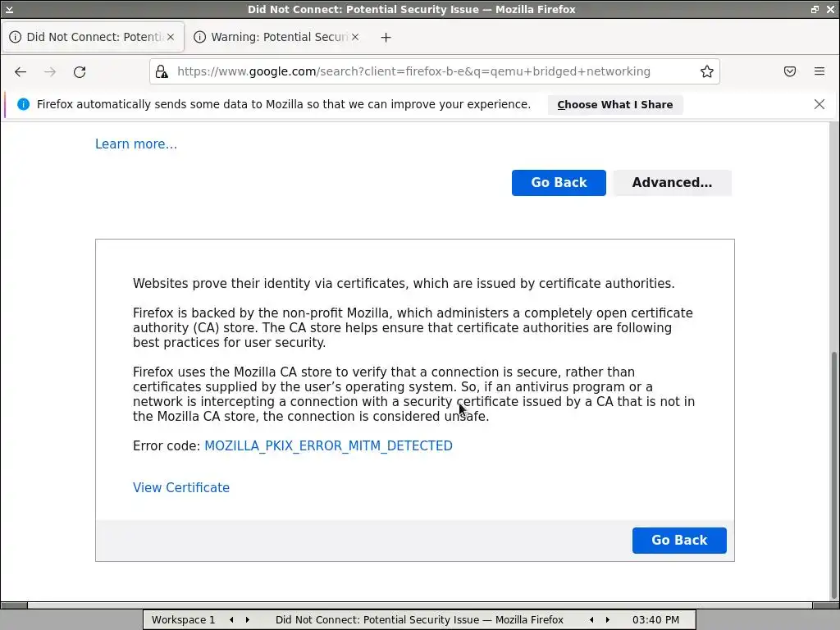Open a new tab with the plus icon

pos(386,37)
